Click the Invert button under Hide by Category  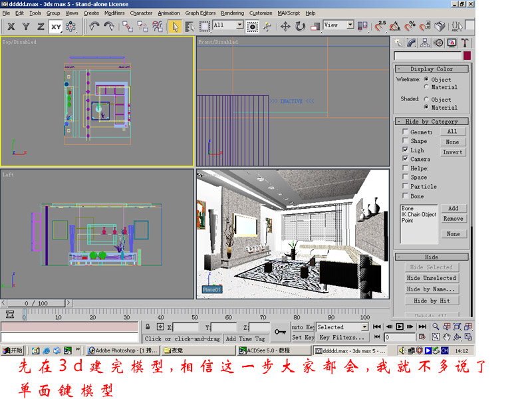click(452, 152)
